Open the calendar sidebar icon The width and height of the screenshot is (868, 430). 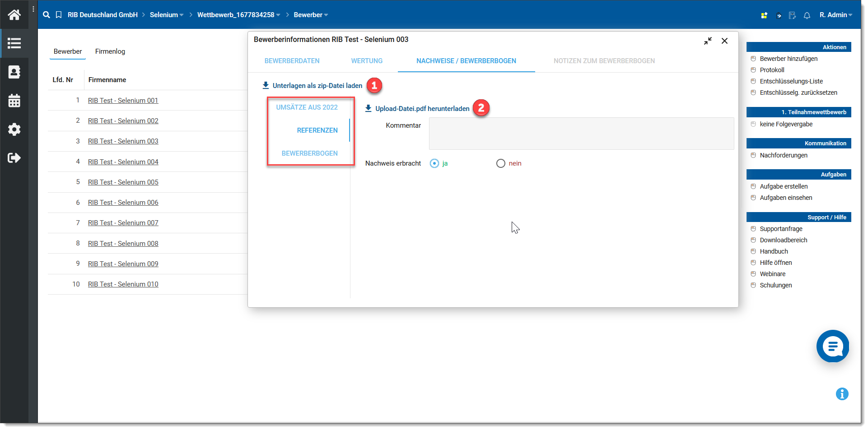pyautogui.click(x=14, y=101)
